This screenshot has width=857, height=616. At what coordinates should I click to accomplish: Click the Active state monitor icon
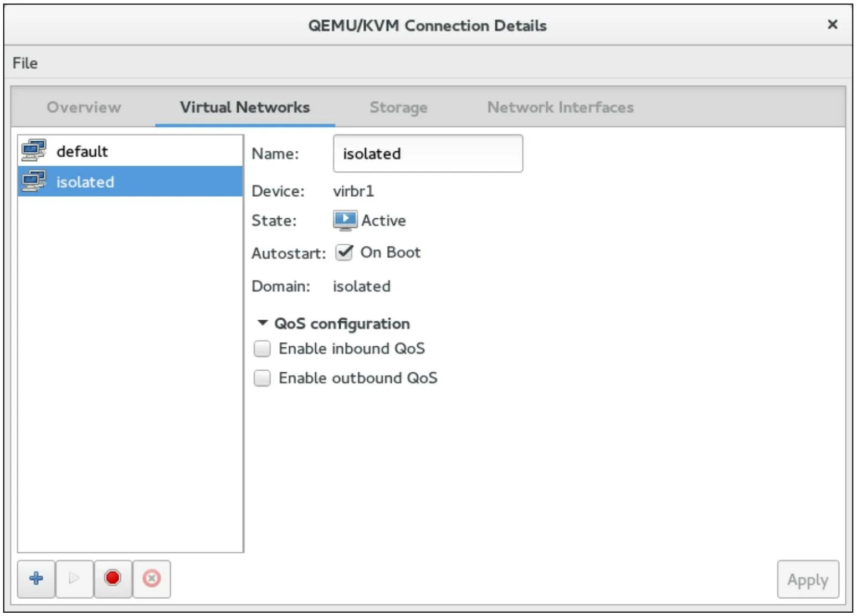[345, 220]
